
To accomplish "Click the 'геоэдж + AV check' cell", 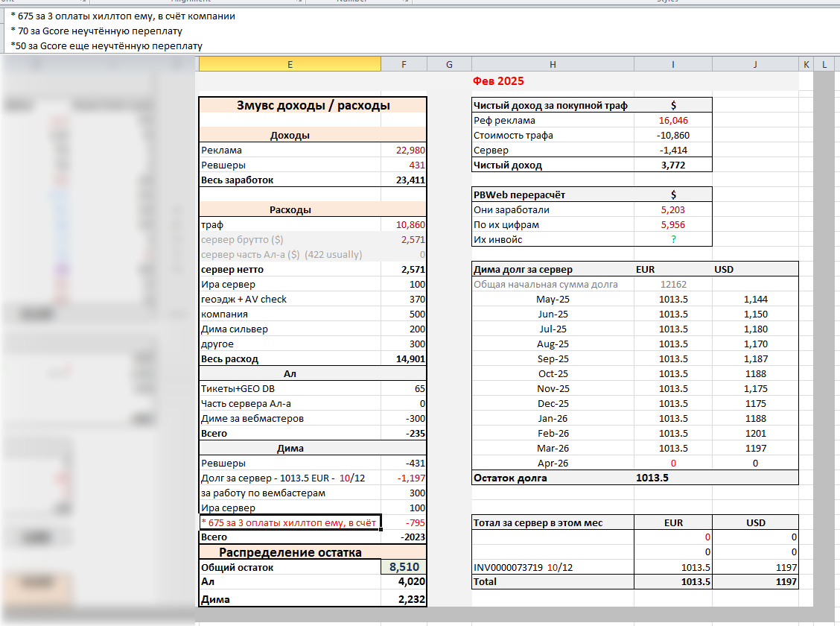I will point(244,299).
